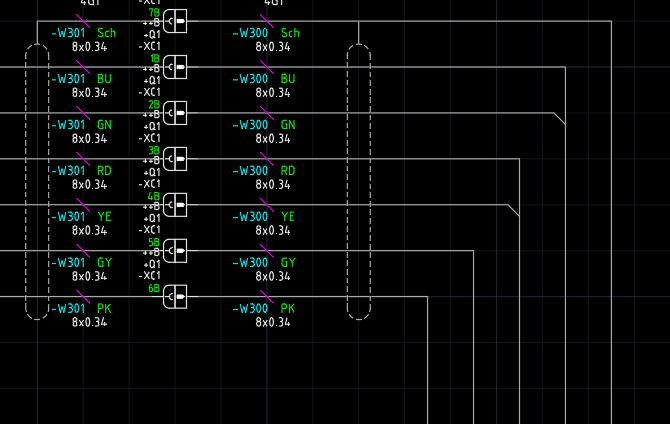
Task: Click the -XC1 text directly above pin 5B
Action: [x=150, y=230]
